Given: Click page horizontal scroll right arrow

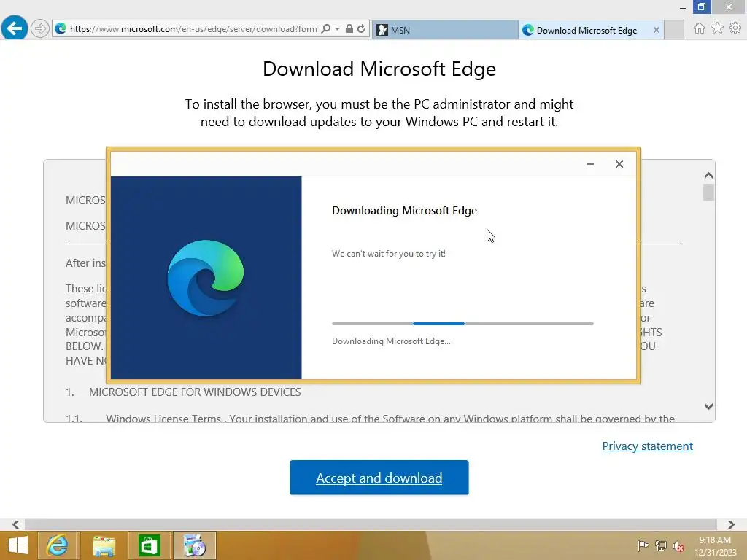Looking at the screenshot, I should click(731, 524).
